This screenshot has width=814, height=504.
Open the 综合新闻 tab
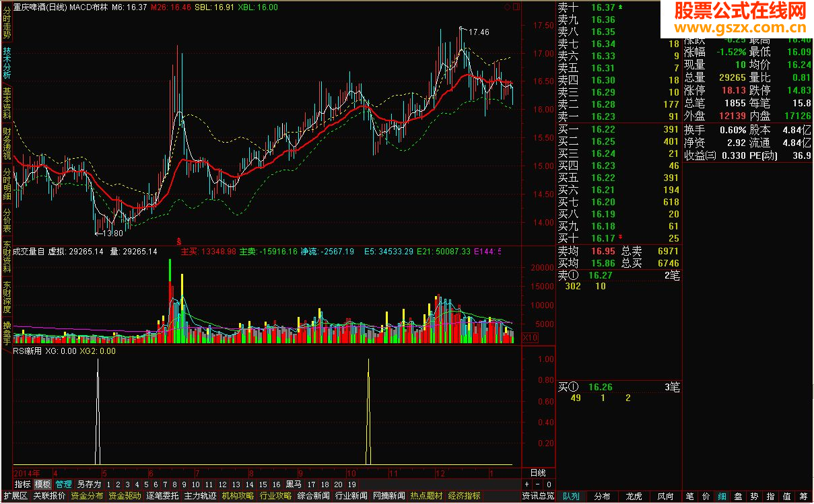(x=313, y=496)
